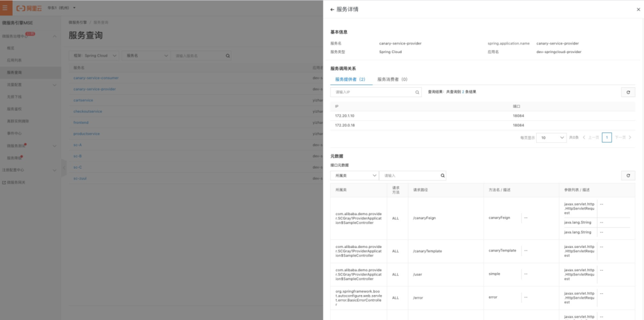The image size is (644, 320).
Task: Open cartservice service link
Action: point(83,100)
